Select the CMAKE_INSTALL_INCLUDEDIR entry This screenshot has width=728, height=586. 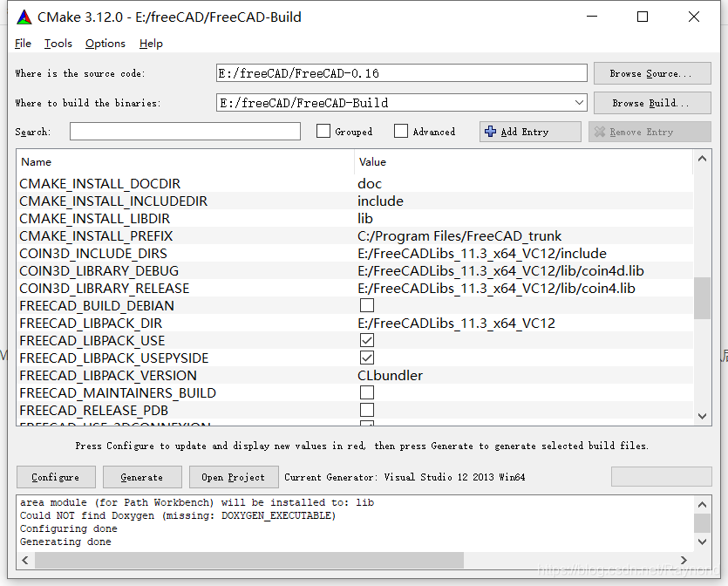click(113, 201)
